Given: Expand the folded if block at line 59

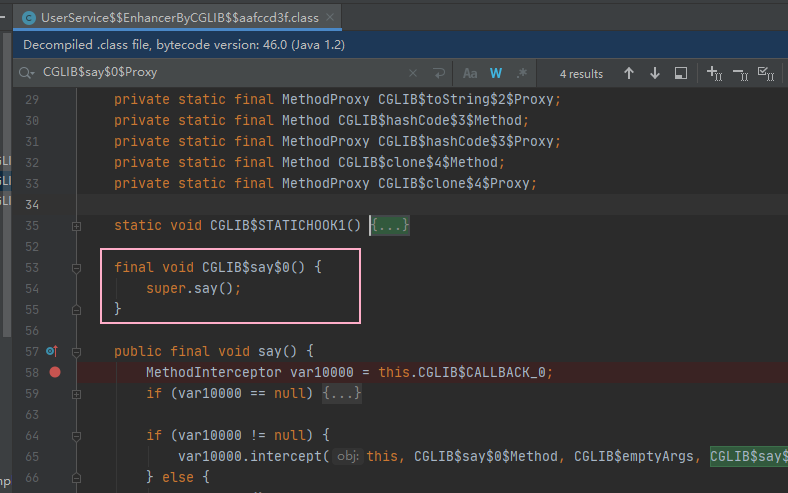Looking at the screenshot, I should tap(76, 394).
